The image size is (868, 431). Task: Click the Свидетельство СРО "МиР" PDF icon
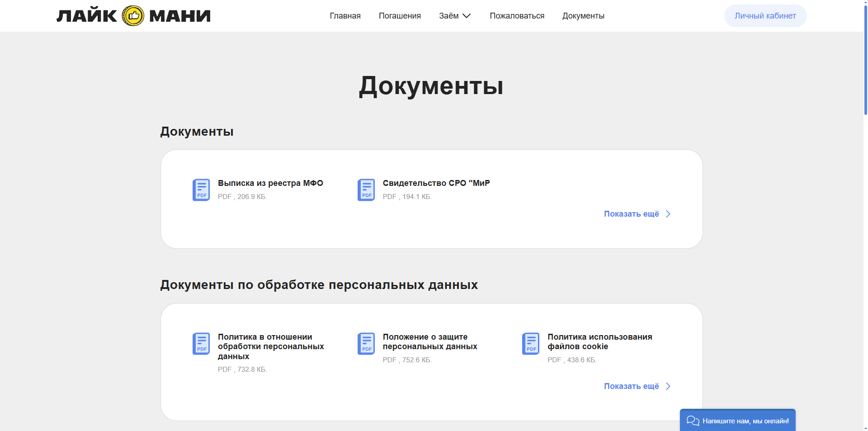tap(366, 189)
